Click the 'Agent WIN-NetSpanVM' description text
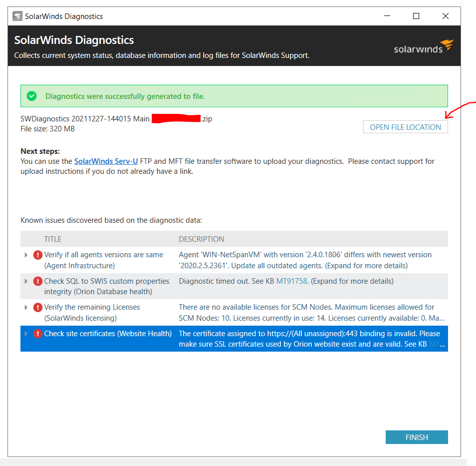This screenshot has height=466, width=476. (305, 260)
